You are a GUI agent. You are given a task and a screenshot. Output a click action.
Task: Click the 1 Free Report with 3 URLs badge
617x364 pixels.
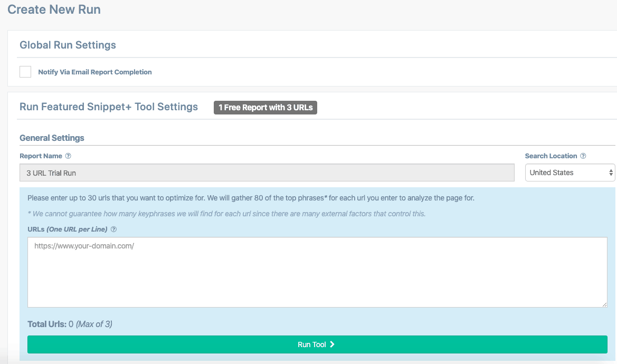(x=265, y=107)
